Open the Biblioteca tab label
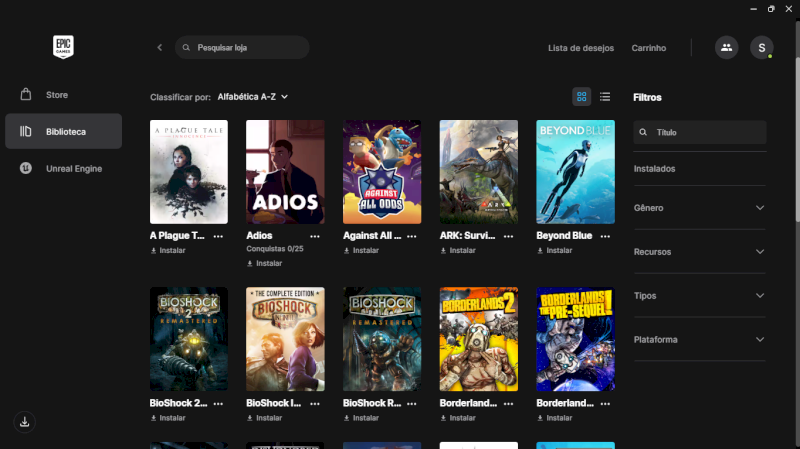Viewport: 800px width, 449px height. 66,132
